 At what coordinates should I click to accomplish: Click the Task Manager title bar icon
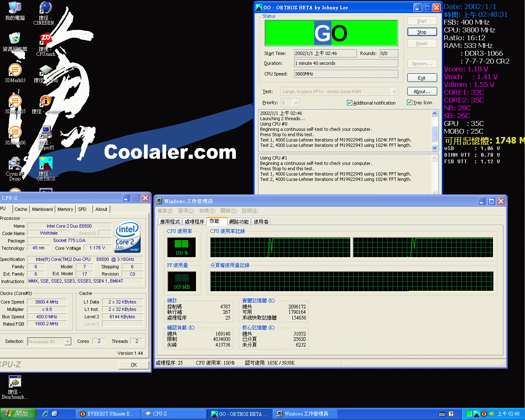tap(159, 201)
